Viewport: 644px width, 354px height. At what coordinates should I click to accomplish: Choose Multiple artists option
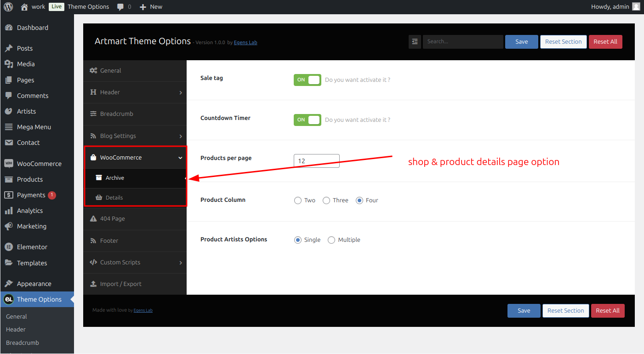point(331,240)
